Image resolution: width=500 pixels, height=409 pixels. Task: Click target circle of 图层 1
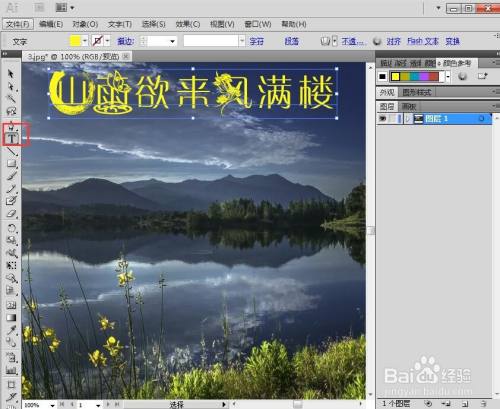481,119
